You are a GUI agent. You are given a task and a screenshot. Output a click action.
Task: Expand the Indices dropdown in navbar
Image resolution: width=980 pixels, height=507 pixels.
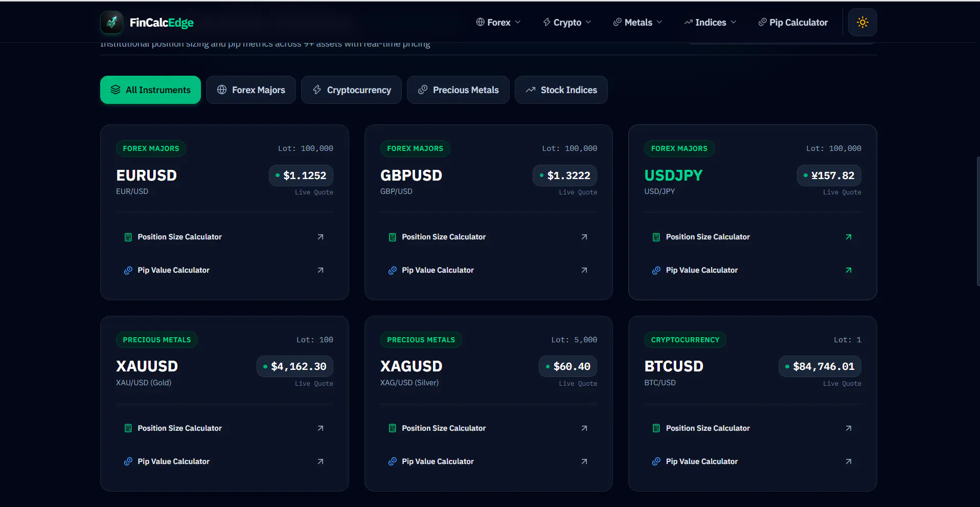click(710, 23)
